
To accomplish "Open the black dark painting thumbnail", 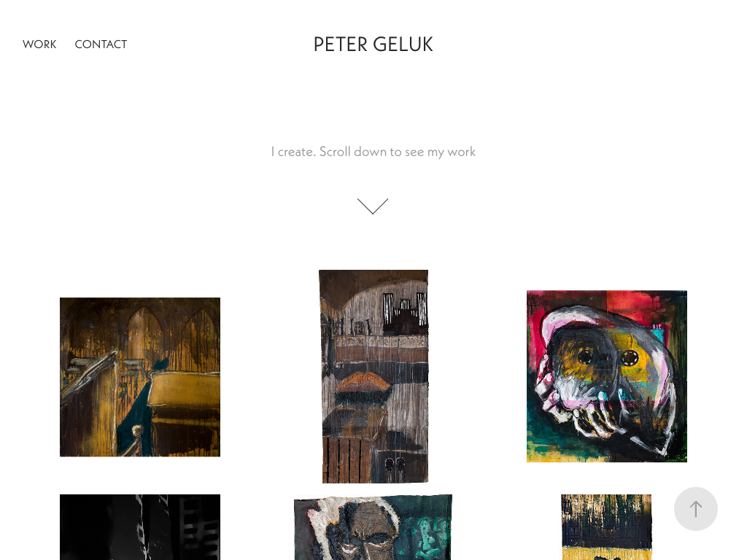I will point(140,527).
